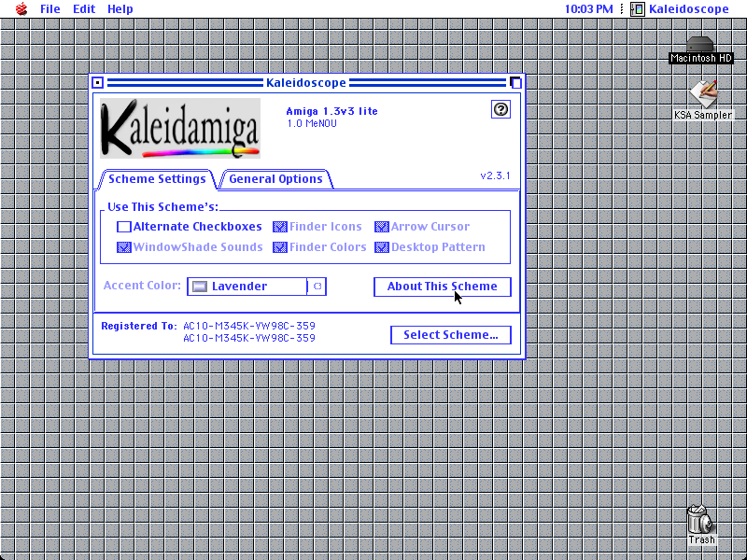This screenshot has width=747, height=560.
Task: Switch to the General Options tab
Action: [275, 179]
